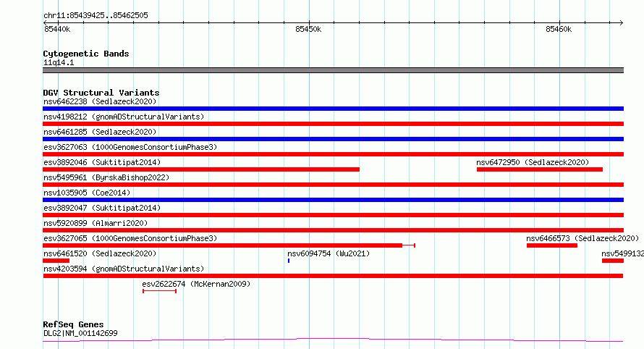Select the blue bar under nsv6462238
This screenshot has height=349, width=644.
pos(333,109)
